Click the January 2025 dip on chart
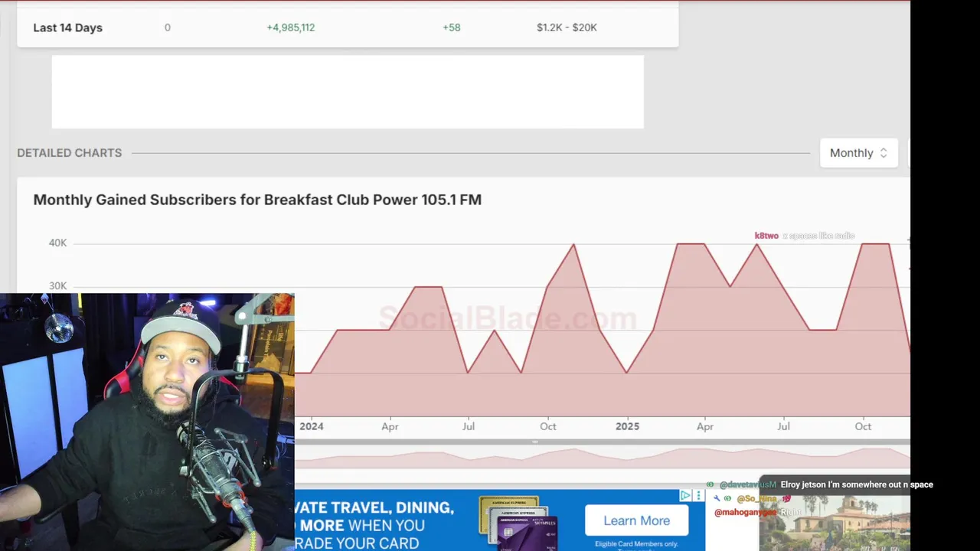This screenshot has width=980, height=551. (626, 372)
